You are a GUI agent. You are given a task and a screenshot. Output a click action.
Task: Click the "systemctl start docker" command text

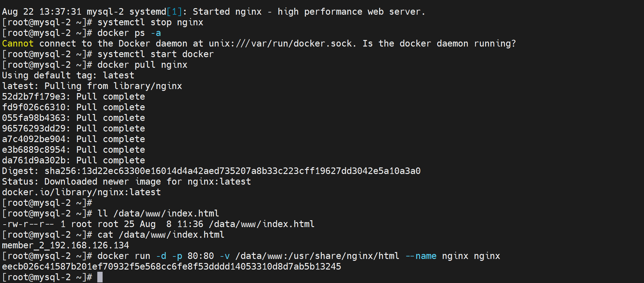pos(155,54)
